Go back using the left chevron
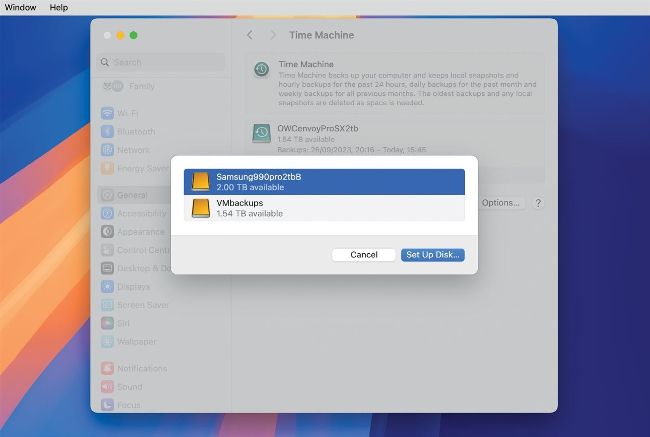The height and width of the screenshot is (437, 650). [x=250, y=35]
